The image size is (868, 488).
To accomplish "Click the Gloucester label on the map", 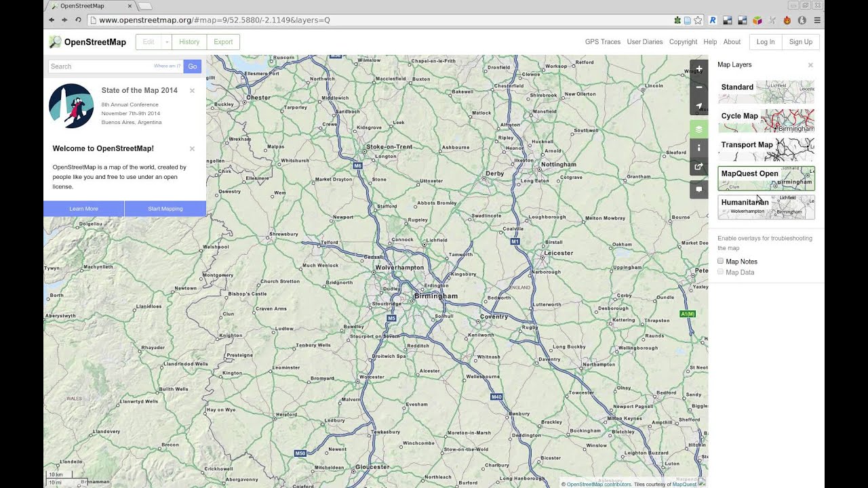I will pyautogui.click(x=372, y=467).
